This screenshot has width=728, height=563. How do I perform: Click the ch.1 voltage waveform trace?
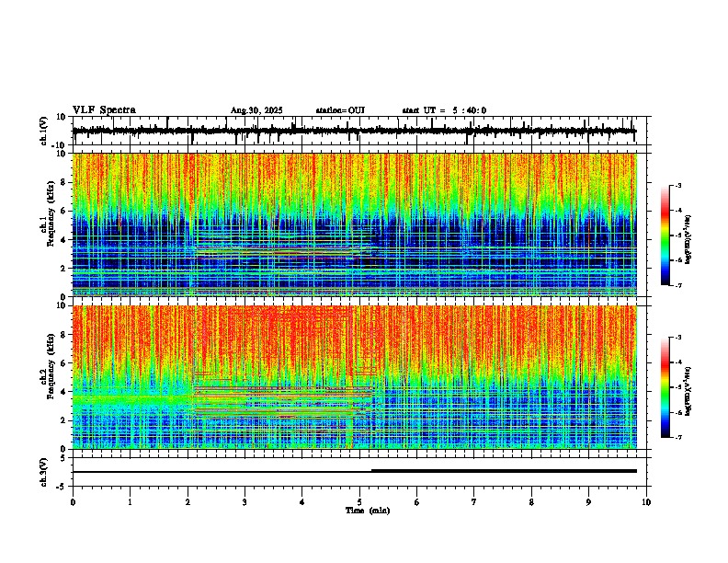(354, 131)
